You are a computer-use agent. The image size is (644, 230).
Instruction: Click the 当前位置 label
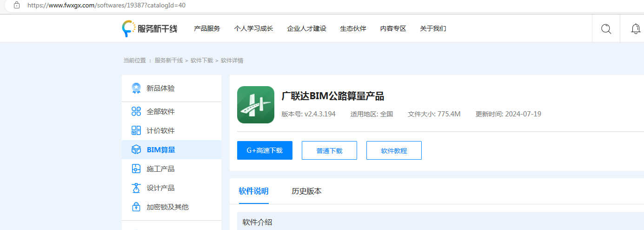[134, 61]
